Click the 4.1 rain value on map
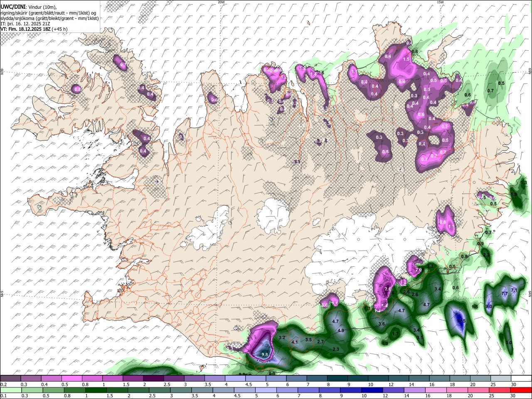Viewport: 532px width, 399px height. [295, 342]
